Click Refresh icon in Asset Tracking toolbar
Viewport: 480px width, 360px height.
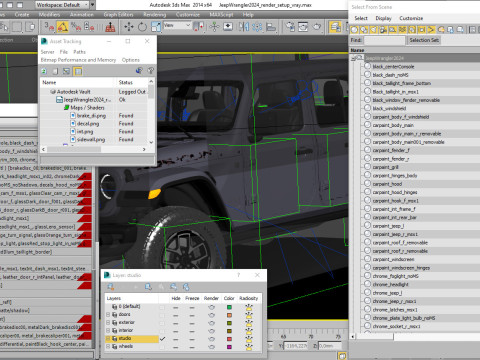tap(44, 71)
